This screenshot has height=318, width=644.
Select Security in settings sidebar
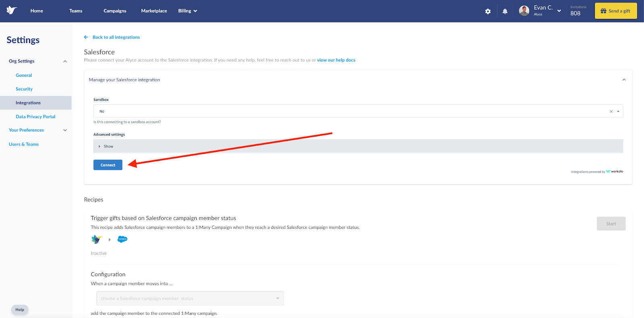click(x=24, y=89)
